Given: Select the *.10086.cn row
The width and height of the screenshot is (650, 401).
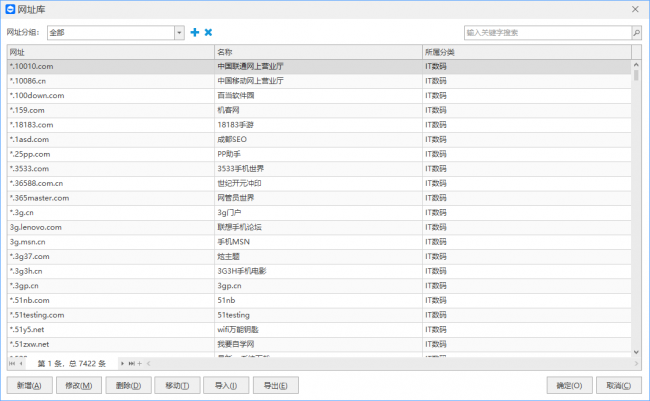Looking at the screenshot, I should pos(319,81).
